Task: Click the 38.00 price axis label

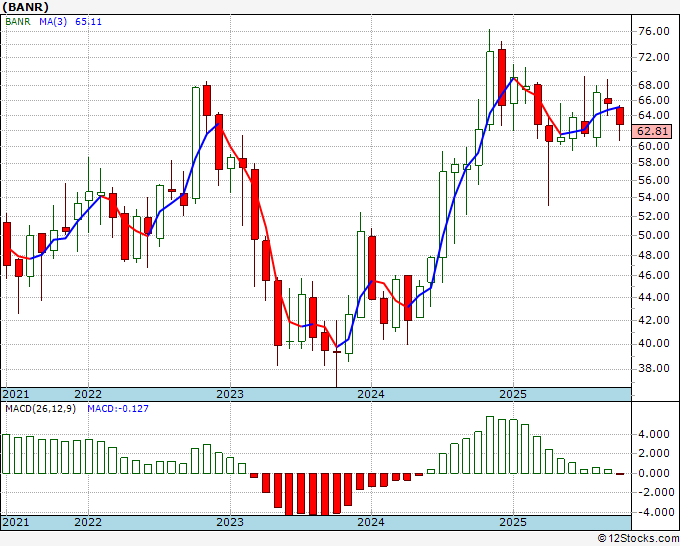Action: (x=653, y=368)
